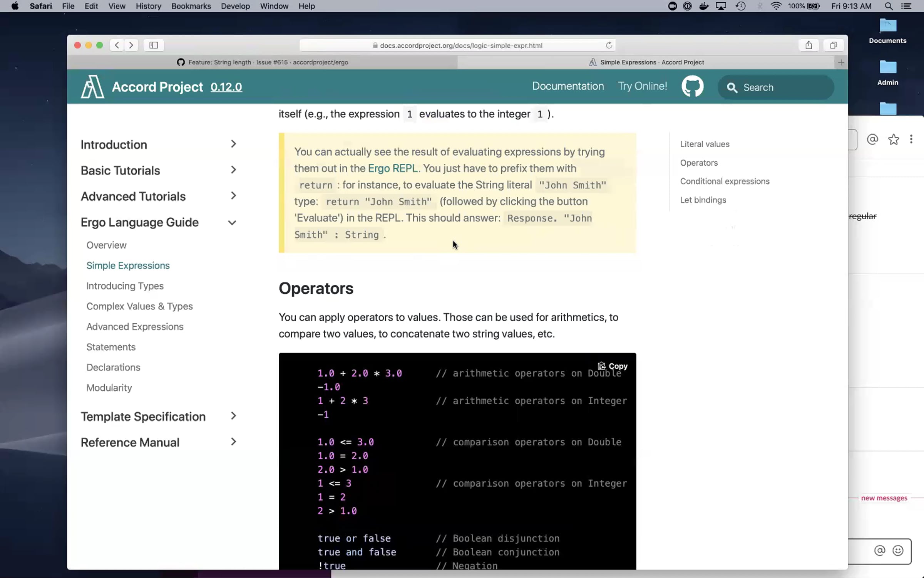Add a new tab with plus button
The height and width of the screenshot is (578, 924).
click(841, 62)
